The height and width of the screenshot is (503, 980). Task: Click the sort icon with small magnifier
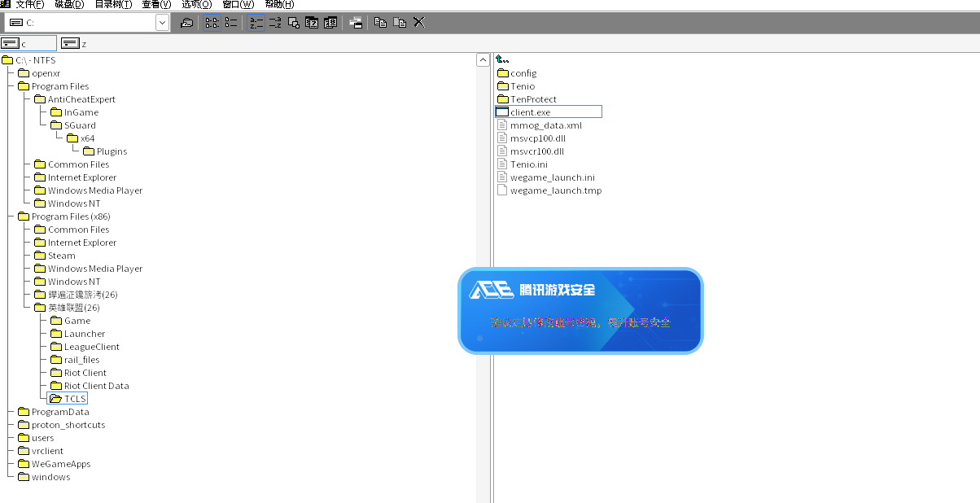(x=294, y=23)
